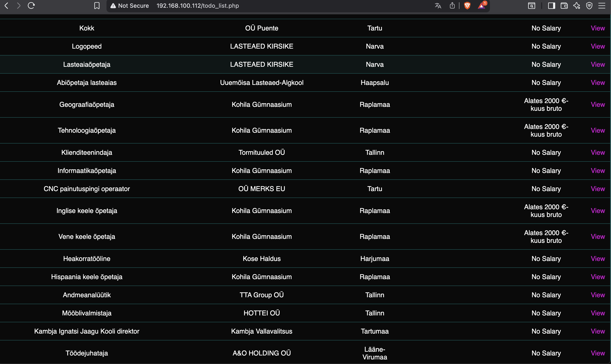
Task: Open Brave Wallet icon
Action: point(564,6)
